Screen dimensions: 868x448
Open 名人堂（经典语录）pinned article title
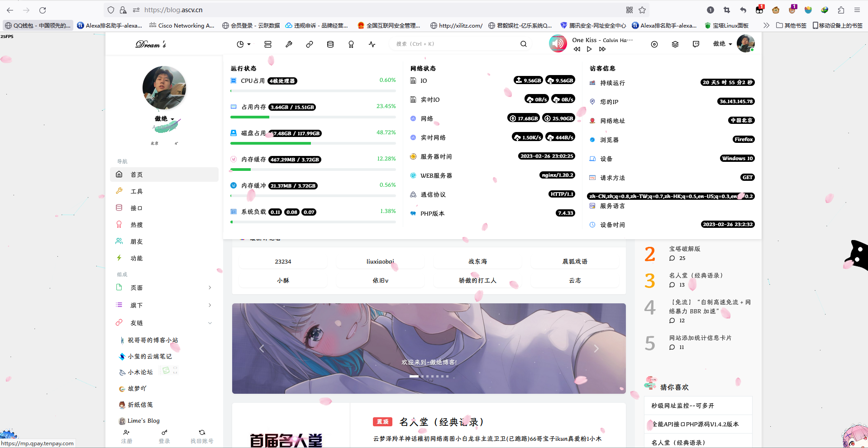click(442, 422)
